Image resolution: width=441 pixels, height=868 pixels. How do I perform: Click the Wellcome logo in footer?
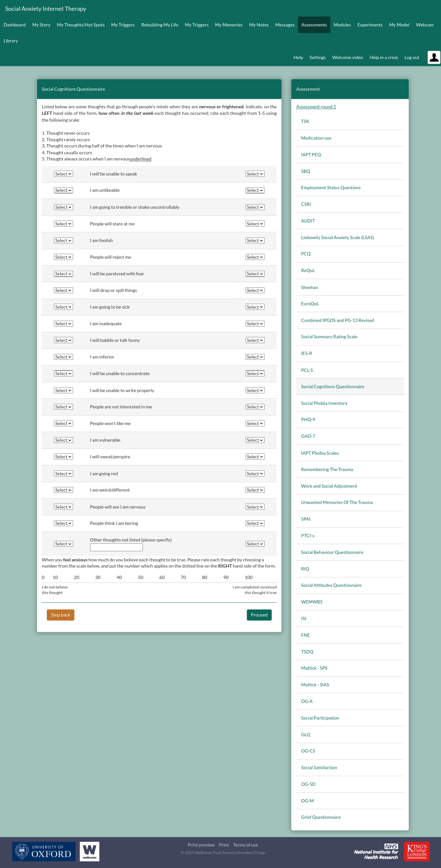[x=89, y=851]
